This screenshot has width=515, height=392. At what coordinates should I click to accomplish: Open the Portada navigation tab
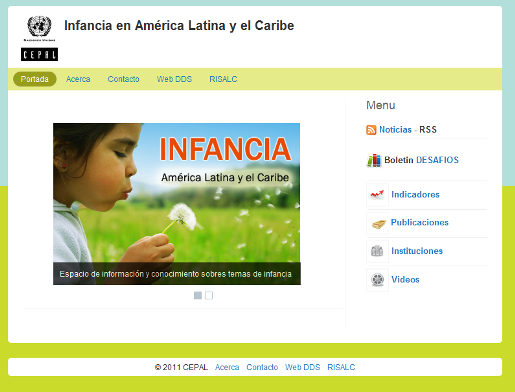pyautogui.click(x=35, y=79)
